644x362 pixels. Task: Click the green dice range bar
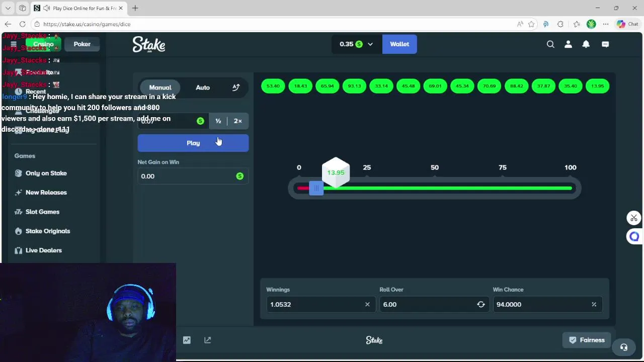pyautogui.click(x=447, y=188)
